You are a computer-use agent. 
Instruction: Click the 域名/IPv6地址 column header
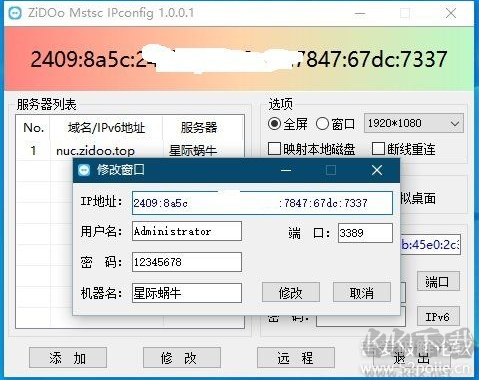pyautogui.click(x=106, y=128)
